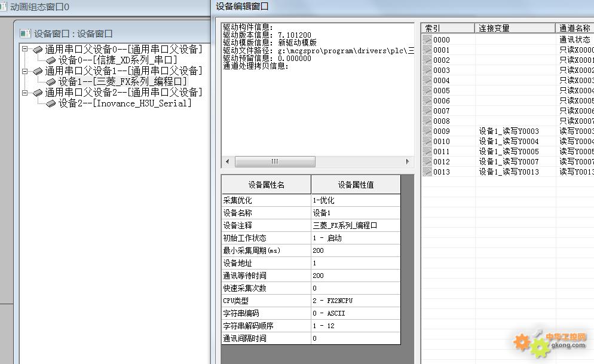Edit 通讯等待时间 value 200
594x364 pixels.
click(356, 276)
